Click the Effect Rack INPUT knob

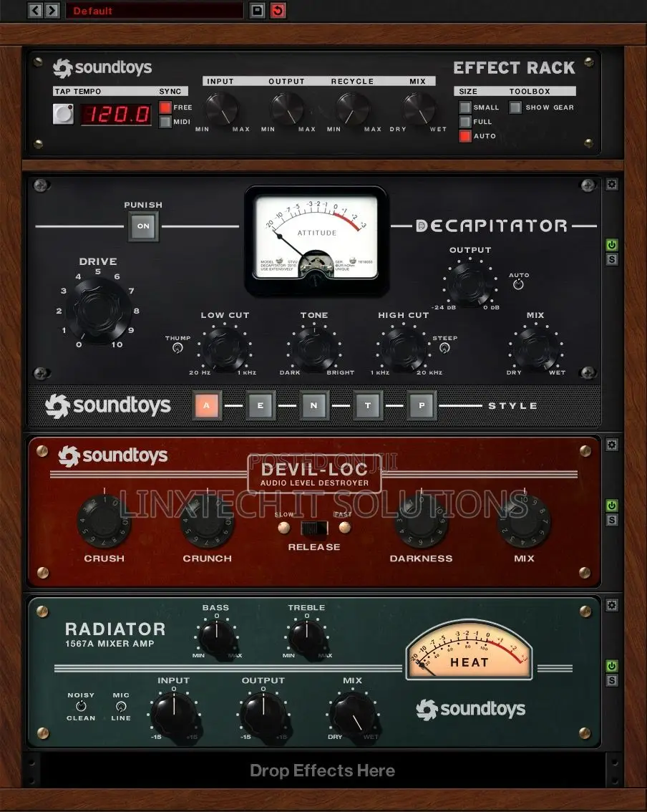point(222,108)
